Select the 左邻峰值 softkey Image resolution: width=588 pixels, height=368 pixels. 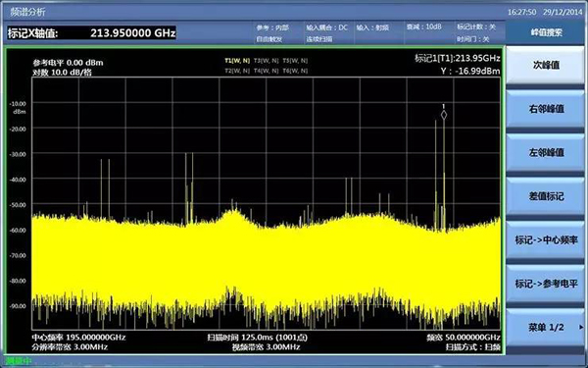tap(546, 153)
